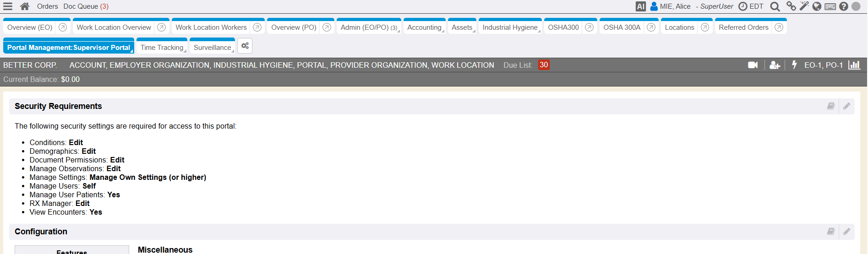The height and width of the screenshot is (254, 868).
Task: Open the AI assistant icon
Action: click(640, 6)
